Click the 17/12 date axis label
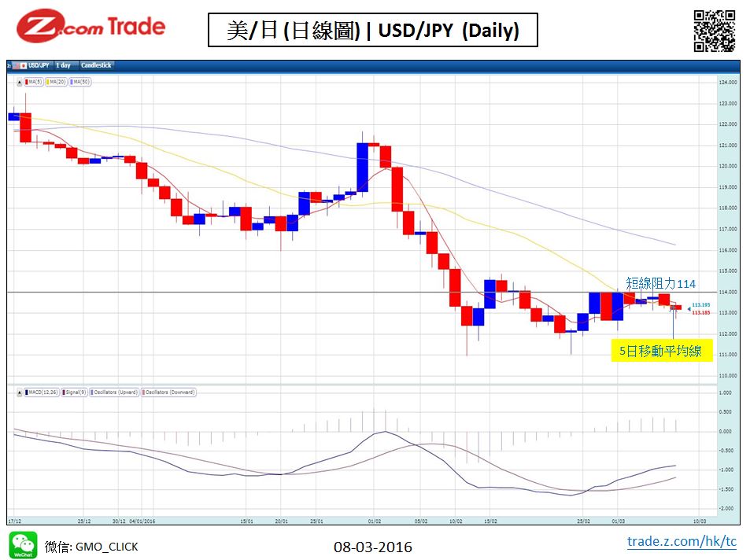750x560 pixels. [x=14, y=521]
